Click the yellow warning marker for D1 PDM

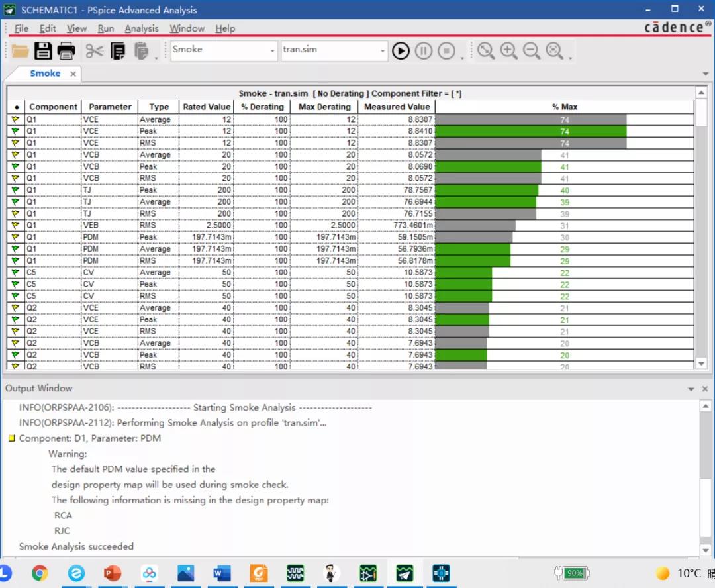[x=12, y=438]
